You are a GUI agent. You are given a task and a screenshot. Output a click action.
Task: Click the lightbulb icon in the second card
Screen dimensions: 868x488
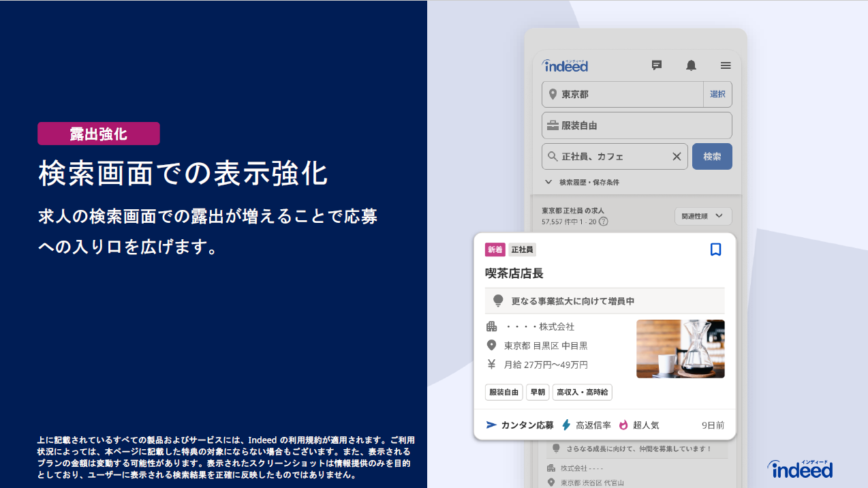(x=556, y=449)
